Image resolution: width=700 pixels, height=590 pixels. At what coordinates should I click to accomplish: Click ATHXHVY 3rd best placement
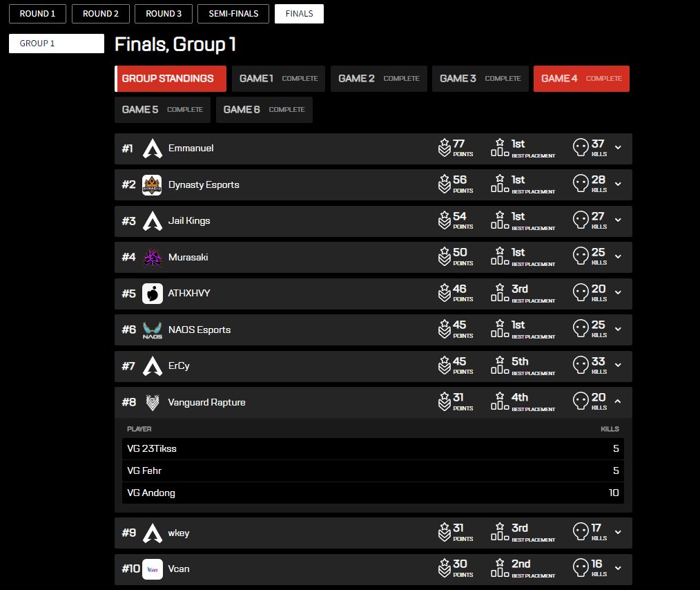(520, 289)
